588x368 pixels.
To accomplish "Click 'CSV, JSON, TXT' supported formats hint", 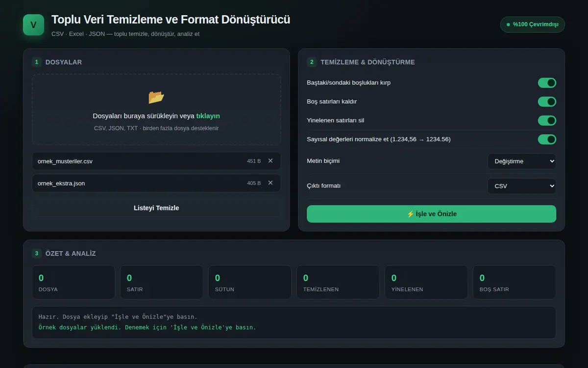I will pos(156,128).
